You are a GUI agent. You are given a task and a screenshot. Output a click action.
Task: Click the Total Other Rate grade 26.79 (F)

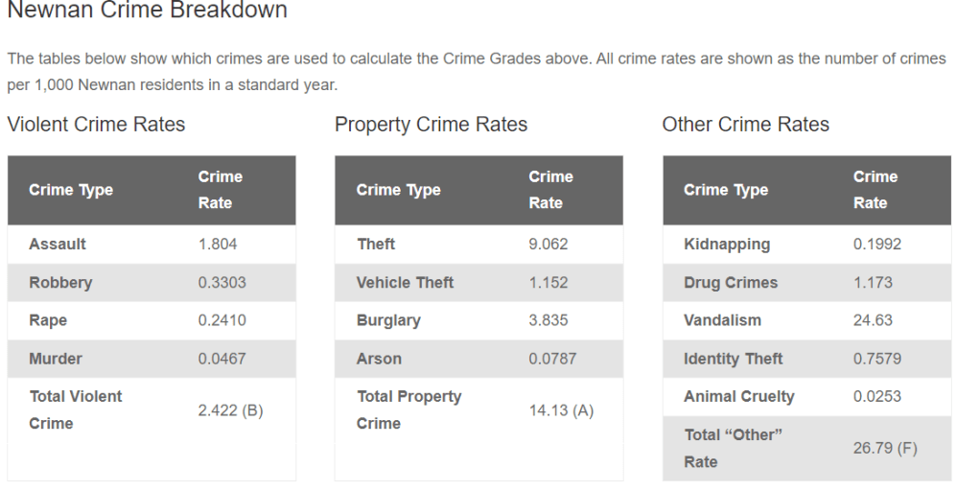[885, 448]
